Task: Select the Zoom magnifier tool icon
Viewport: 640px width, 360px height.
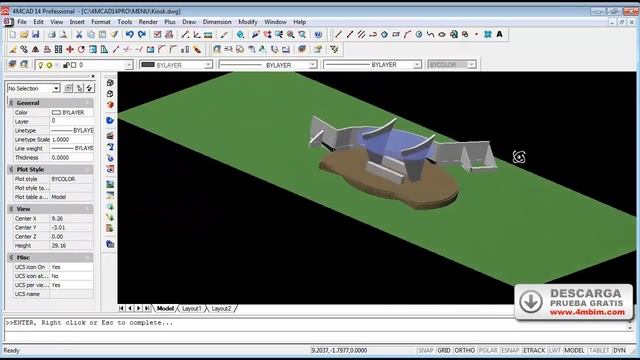Action: [291, 35]
